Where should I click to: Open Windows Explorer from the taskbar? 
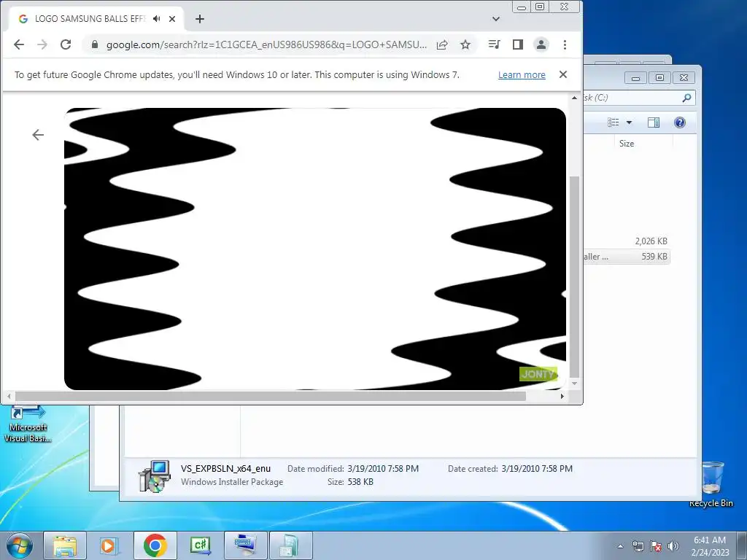[65, 545]
